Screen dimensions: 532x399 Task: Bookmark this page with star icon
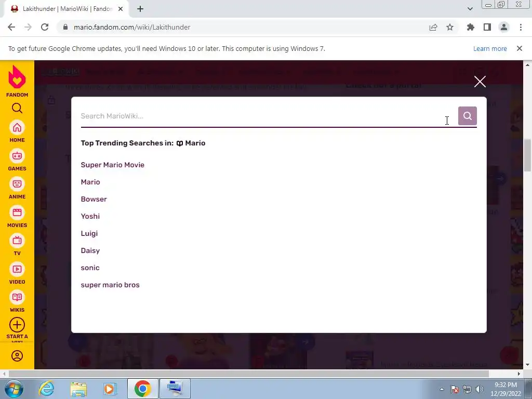(450, 27)
